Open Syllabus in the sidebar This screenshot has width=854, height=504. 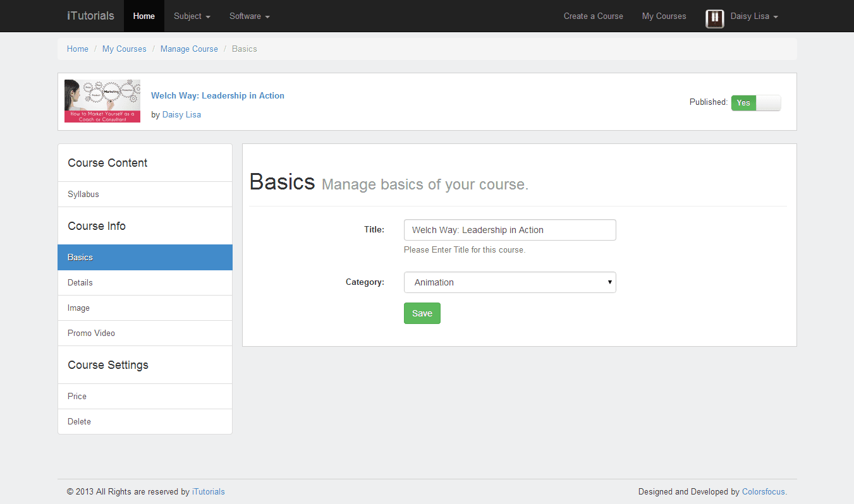tap(145, 195)
